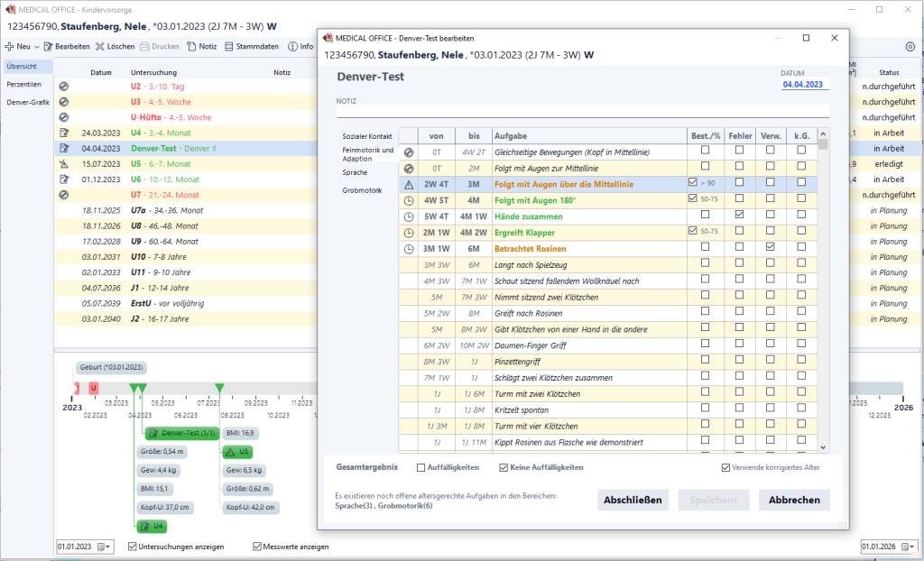Click the Abbrechen button
Viewport: 924px width, 561px height.
point(794,500)
